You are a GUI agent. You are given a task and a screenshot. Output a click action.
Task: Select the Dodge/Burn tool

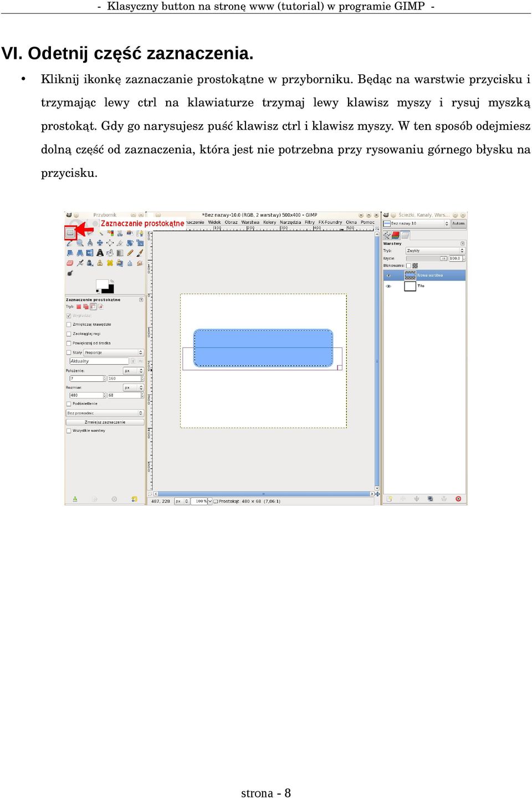[70, 273]
